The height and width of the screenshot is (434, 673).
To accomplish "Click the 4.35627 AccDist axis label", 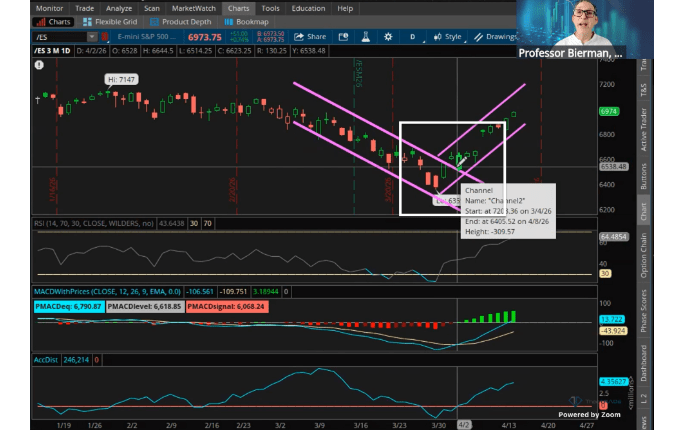I will point(614,382).
